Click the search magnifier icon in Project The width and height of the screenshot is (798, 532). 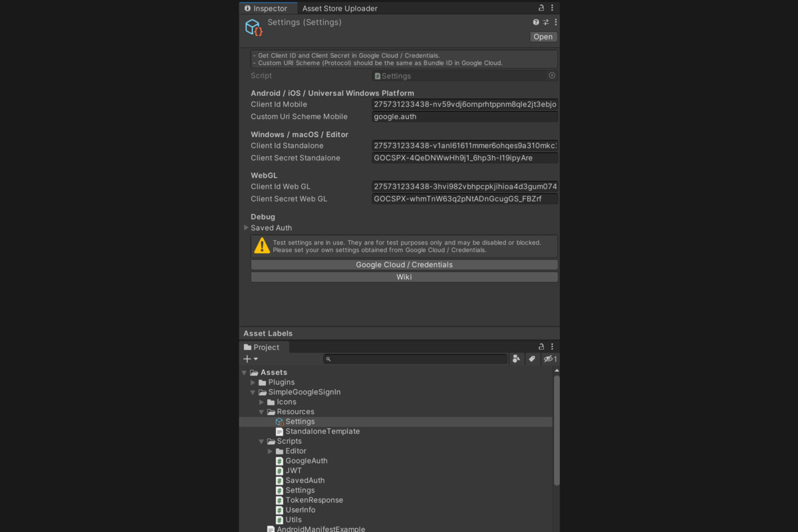pos(329,359)
